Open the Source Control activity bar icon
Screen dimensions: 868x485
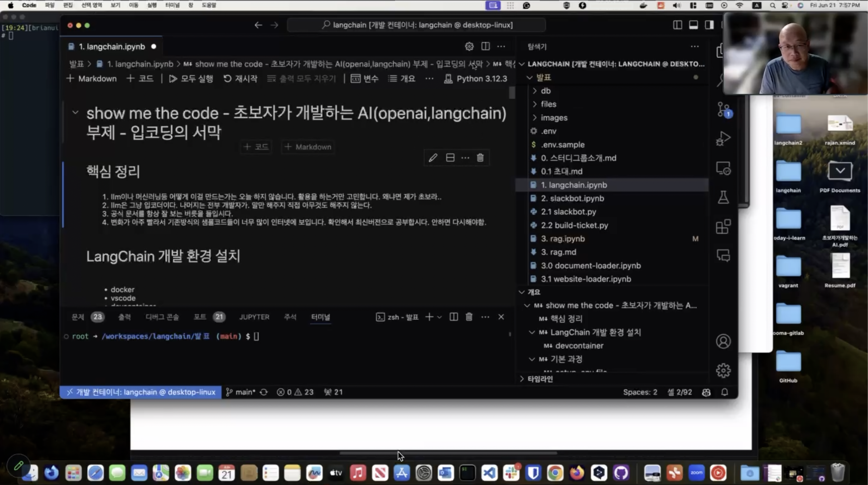click(x=723, y=109)
